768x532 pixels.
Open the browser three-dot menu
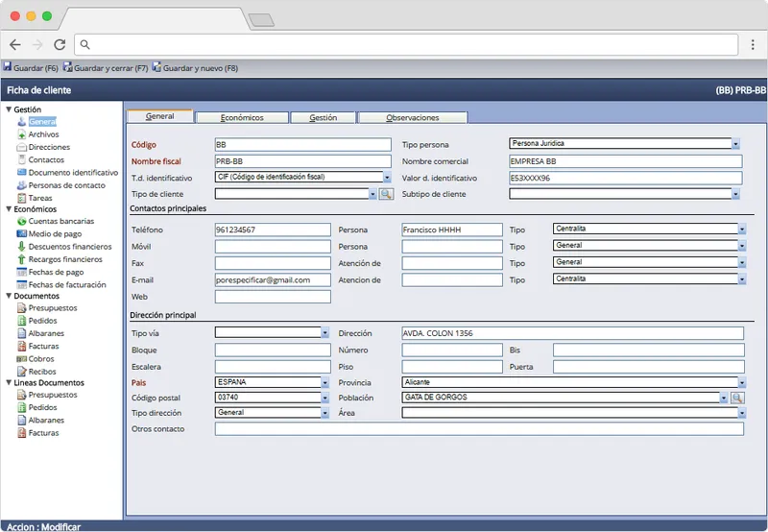click(x=753, y=44)
